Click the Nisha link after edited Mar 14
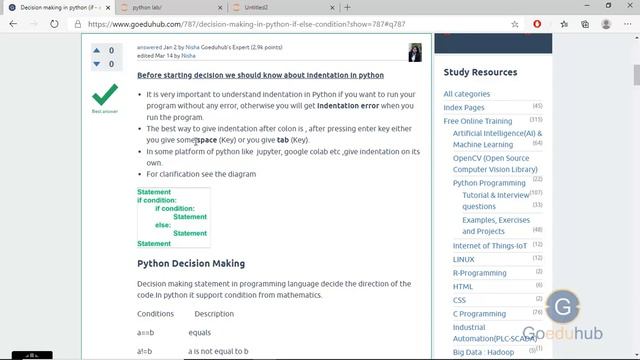This screenshot has height=360, width=640. pos(188,56)
